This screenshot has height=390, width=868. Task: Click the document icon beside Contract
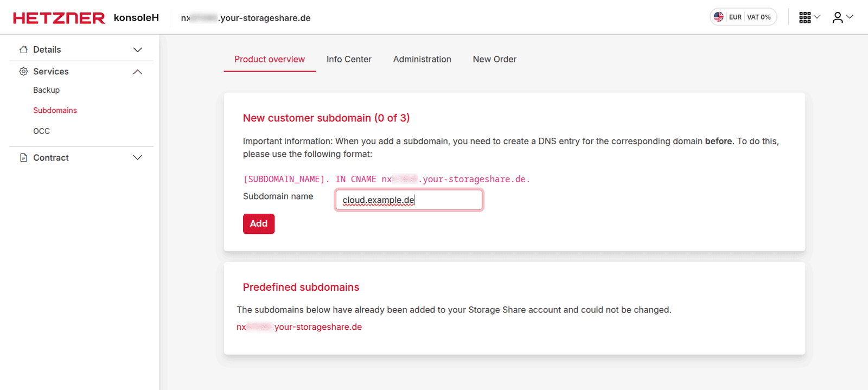(23, 157)
